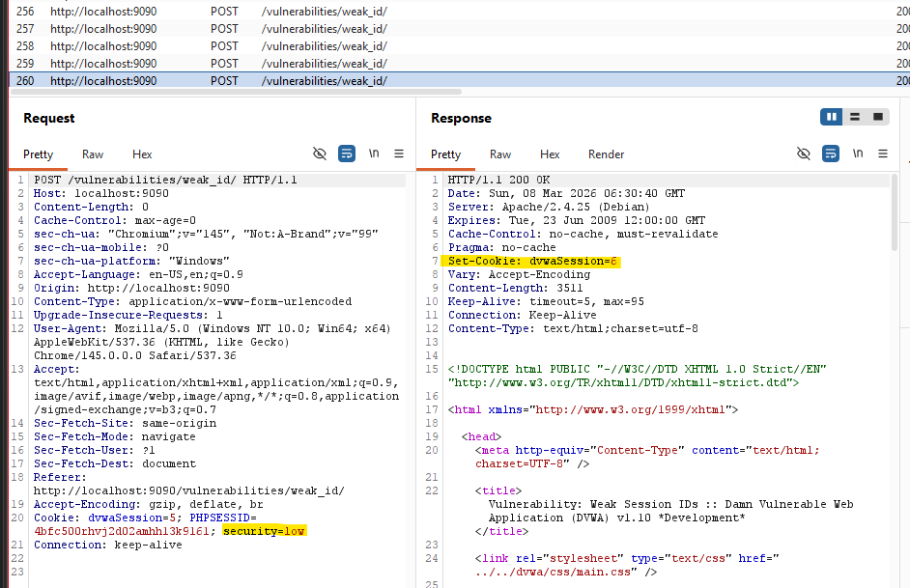Select stacked horizontal layout icon
This screenshot has height=588, width=910.
tap(855, 117)
